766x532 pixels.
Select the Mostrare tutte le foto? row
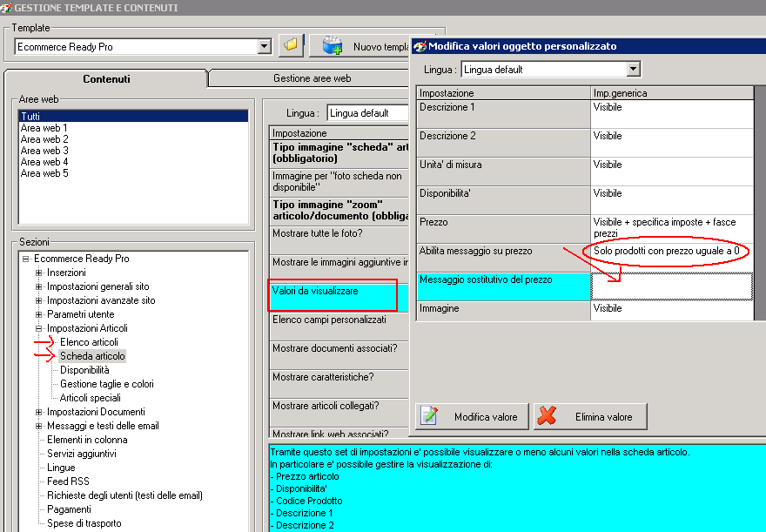pos(339,239)
